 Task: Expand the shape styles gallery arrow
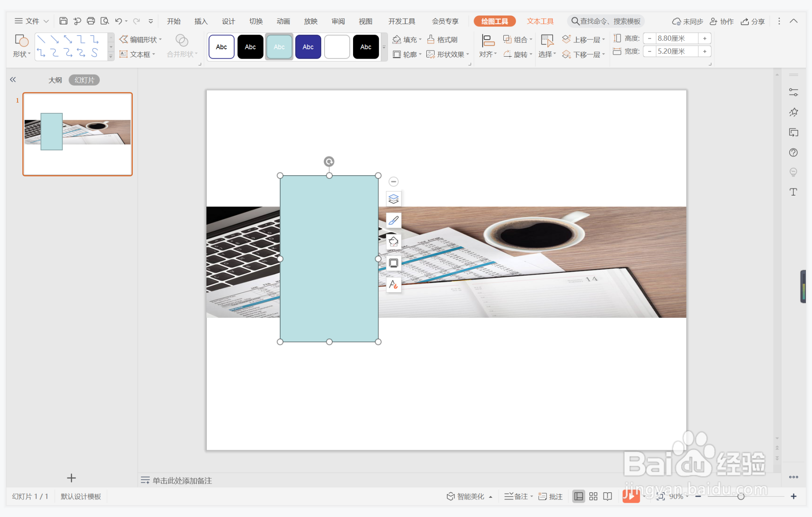tap(384, 47)
